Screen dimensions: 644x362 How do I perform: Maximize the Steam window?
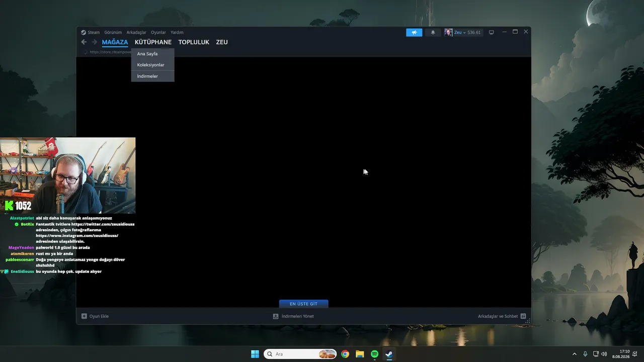515,32
